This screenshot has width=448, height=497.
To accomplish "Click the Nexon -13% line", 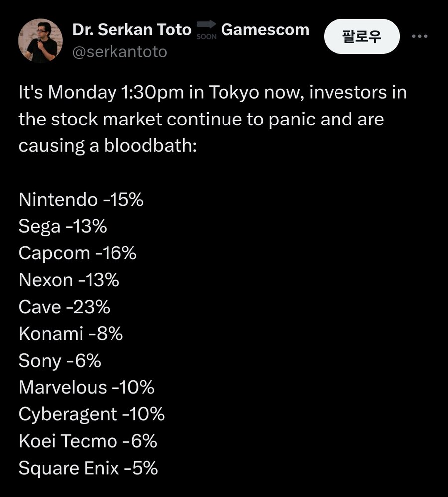I will [69, 280].
